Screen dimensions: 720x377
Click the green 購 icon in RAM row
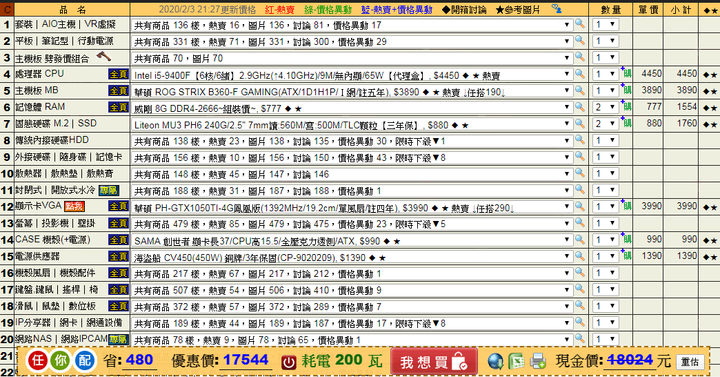[x=626, y=107]
